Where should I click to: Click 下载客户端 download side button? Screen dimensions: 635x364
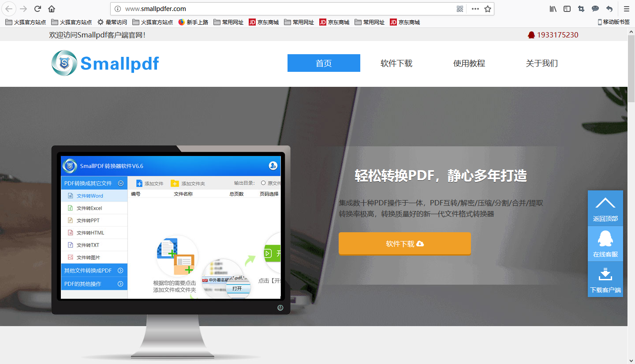point(605,279)
